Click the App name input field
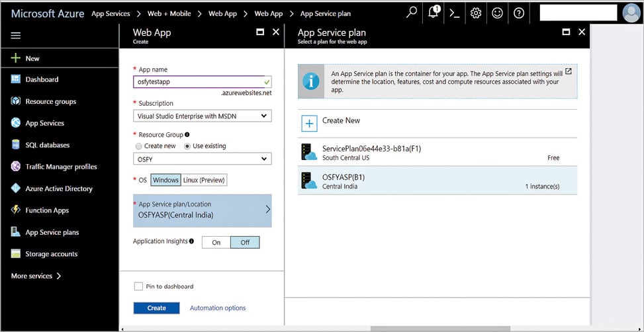 (x=197, y=82)
